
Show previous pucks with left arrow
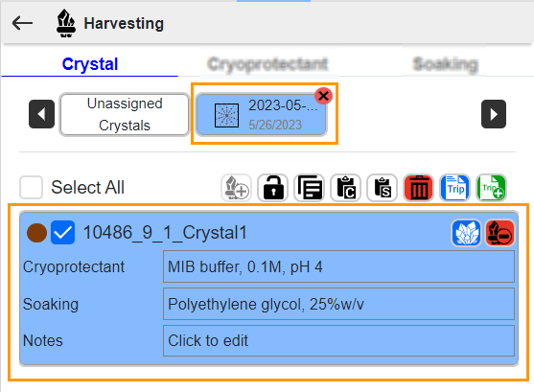click(41, 114)
